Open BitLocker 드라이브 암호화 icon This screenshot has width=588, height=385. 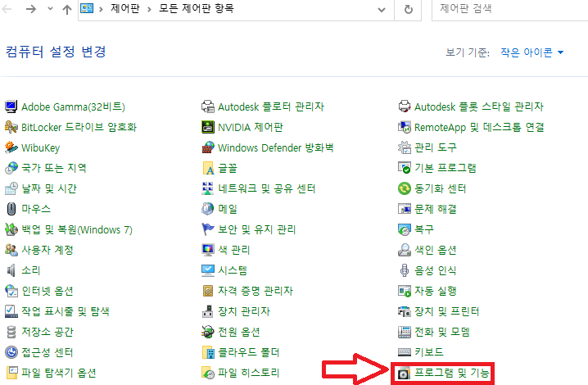pos(11,127)
